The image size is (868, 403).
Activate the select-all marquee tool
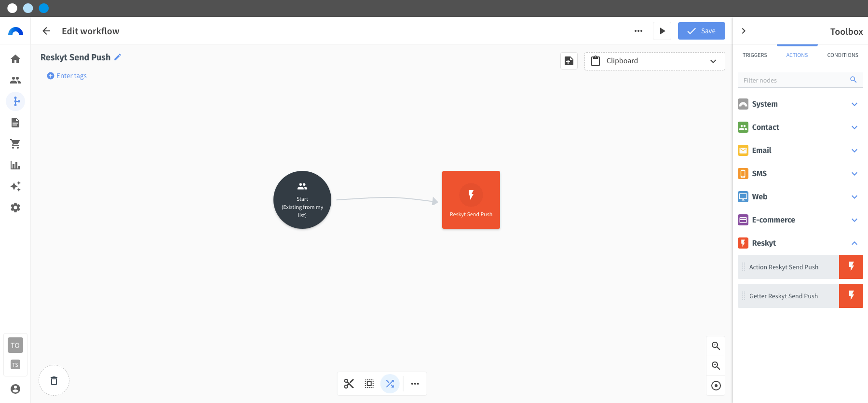pyautogui.click(x=369, y=384)
